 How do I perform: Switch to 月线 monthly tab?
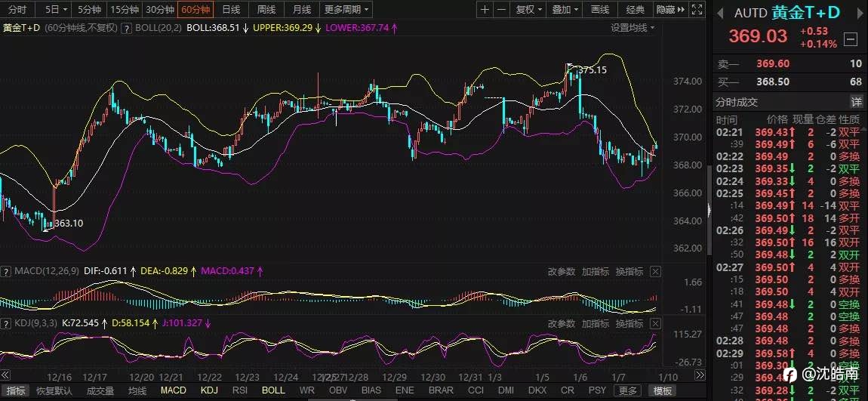302,9
